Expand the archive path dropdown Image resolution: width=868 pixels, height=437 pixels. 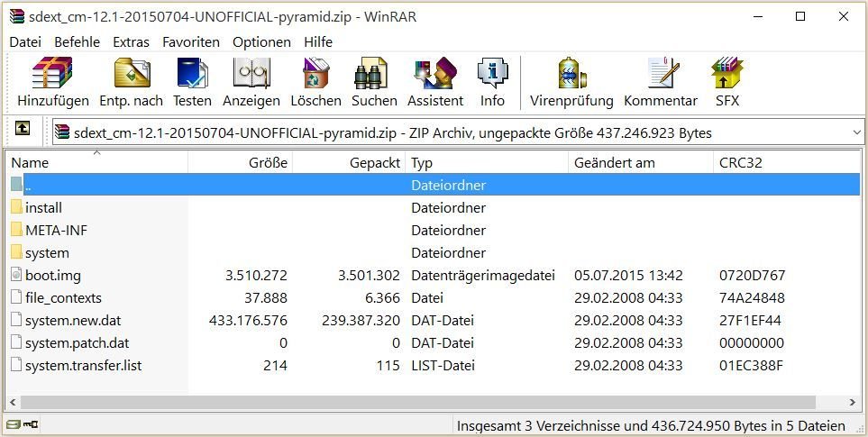click(x=857, y=132)
